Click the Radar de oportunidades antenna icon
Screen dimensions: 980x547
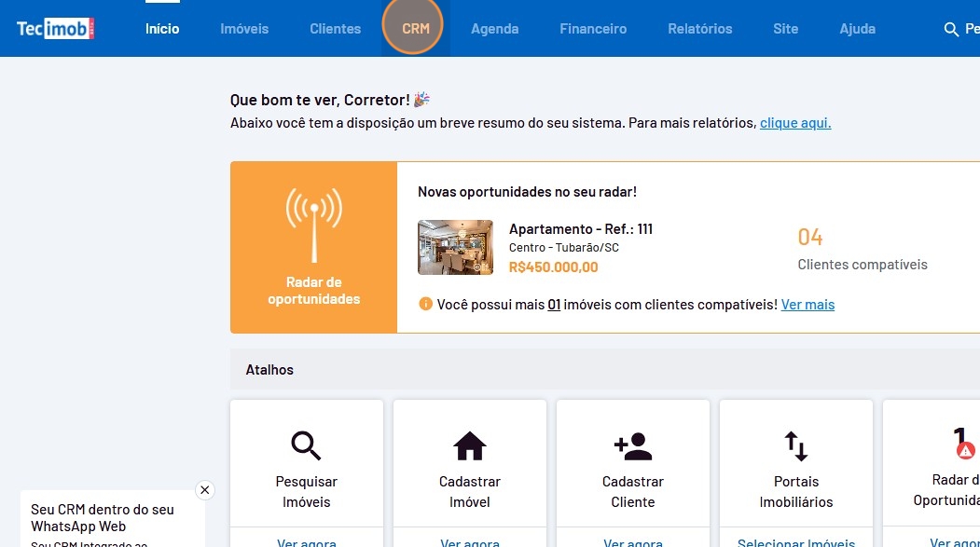(x=313, y=226)
